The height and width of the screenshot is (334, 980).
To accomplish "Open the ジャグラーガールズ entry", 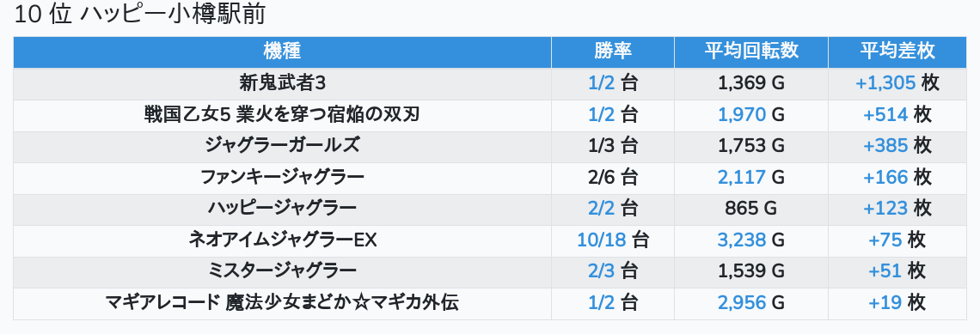I will click(282, 146).
